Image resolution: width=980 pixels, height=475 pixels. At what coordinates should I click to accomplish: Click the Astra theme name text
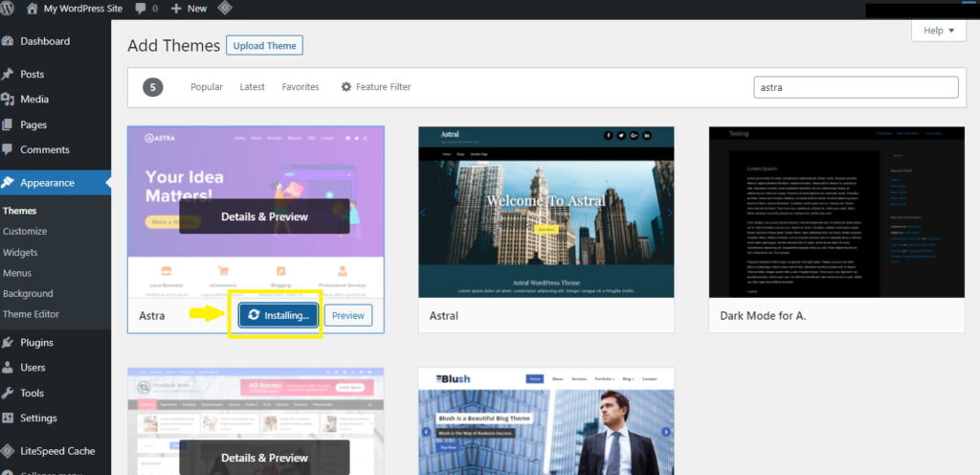pyautogui.click(x=152, y=316)
